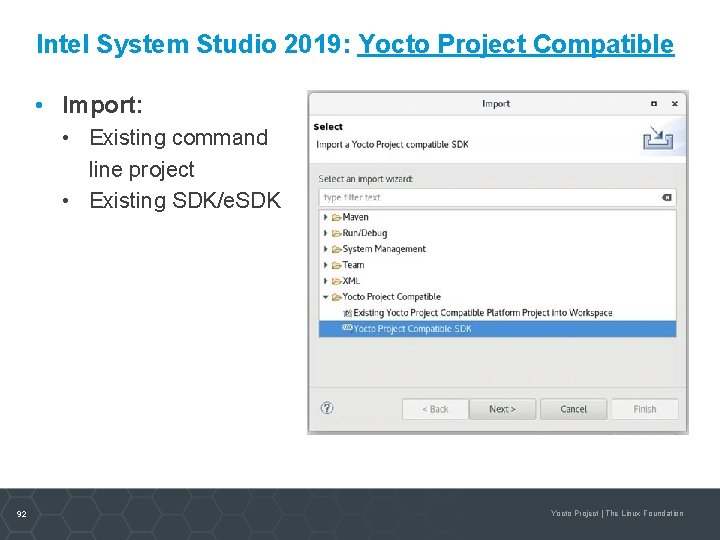Open the help question mark icon

click(x=327, y=408)
